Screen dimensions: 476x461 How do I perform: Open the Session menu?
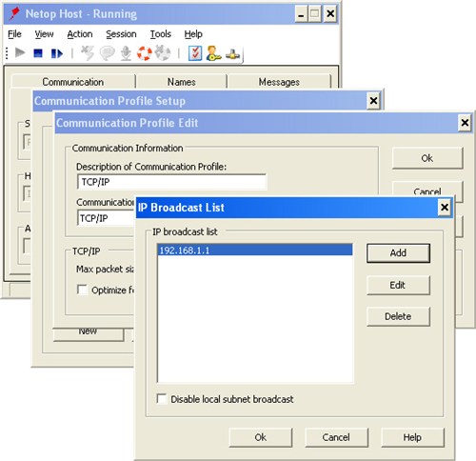pyautogui.click(x=121, y=34)
